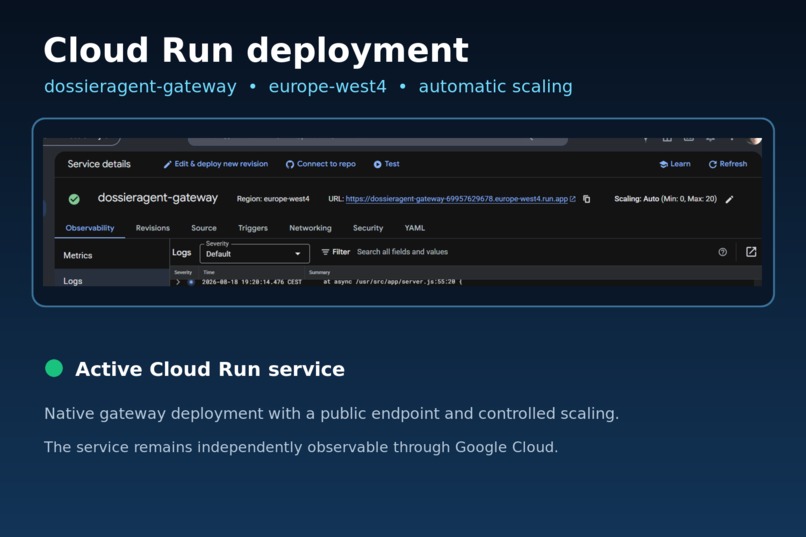This screenshot has height=537, width=806.
Task: Click Connect to repo button
Action: pyautogui.click(x=321, y=164)
